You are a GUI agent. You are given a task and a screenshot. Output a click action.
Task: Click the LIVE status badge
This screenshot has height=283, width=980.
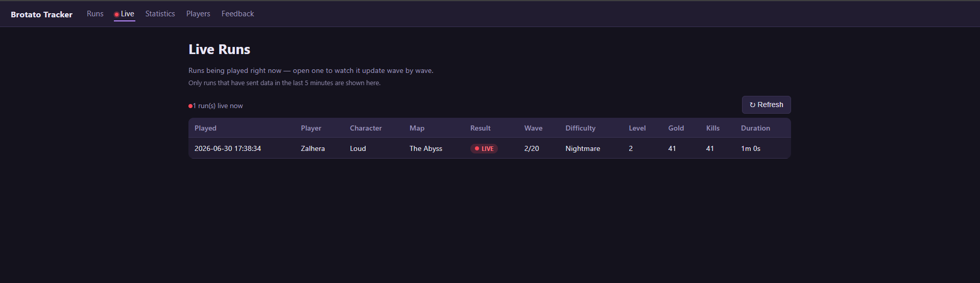[x=484, y=148]
